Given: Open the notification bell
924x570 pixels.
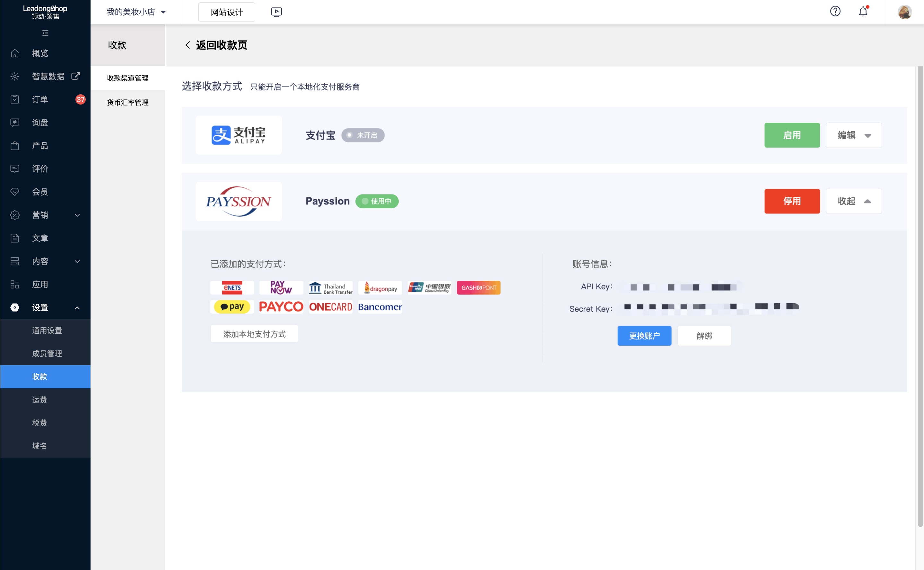Looking at the screenshot, I should [863, 12].
